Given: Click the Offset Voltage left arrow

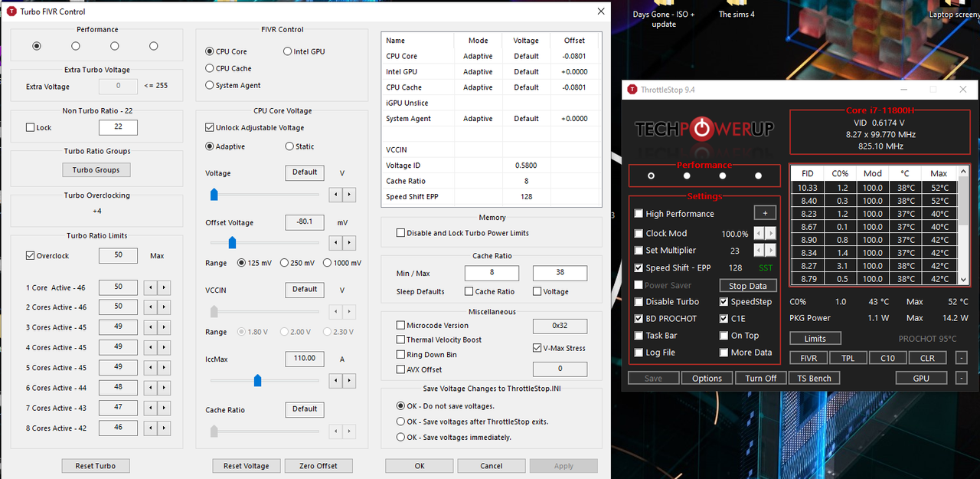Looking at the screenshot, I should pyautogui.click(x=335, y=243).
